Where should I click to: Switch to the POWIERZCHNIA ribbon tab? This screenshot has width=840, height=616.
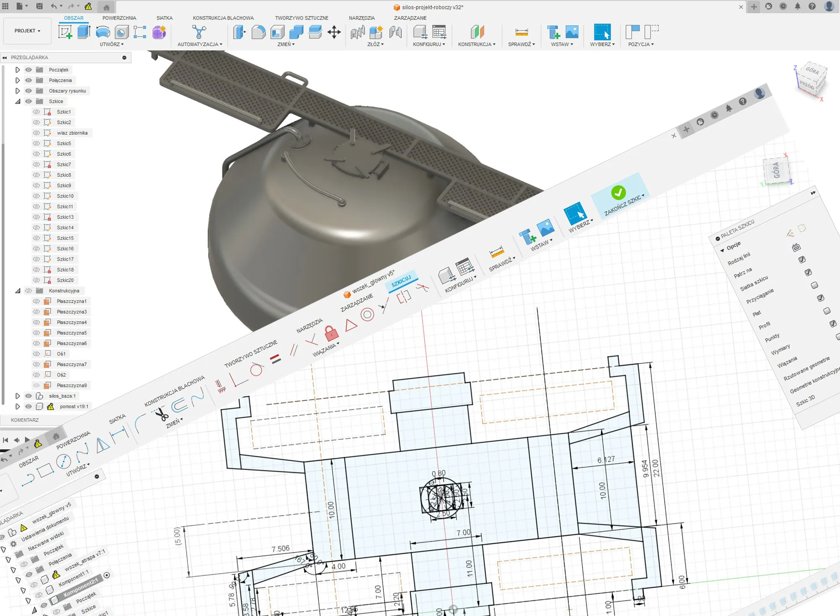pos(119,18)
